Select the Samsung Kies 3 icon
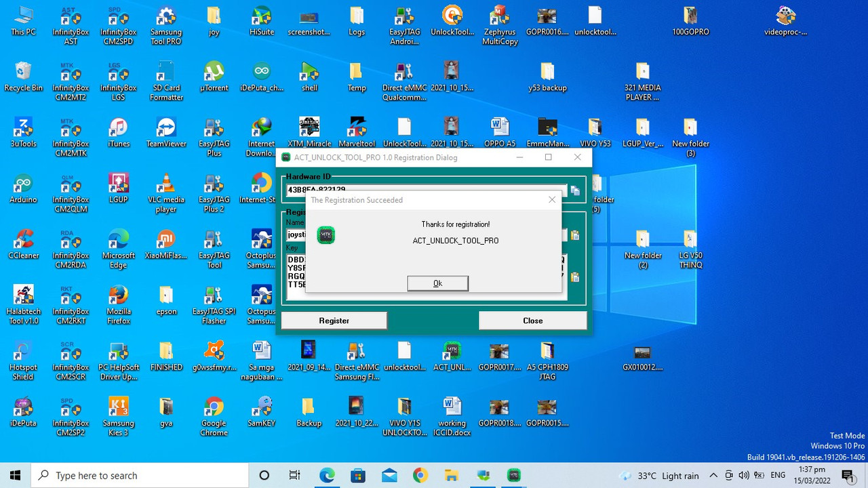This screenshot has width=868, height=488. point(118,418)
